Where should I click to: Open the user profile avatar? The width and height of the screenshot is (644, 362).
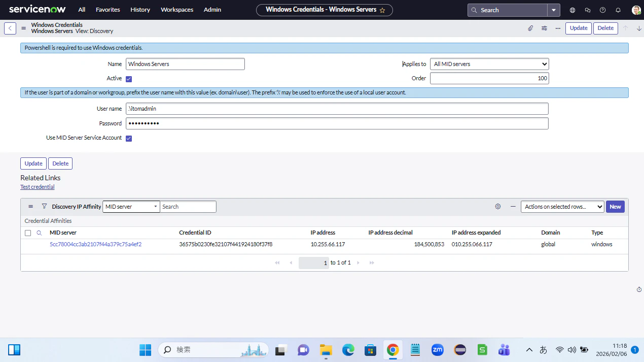(636, 10)
